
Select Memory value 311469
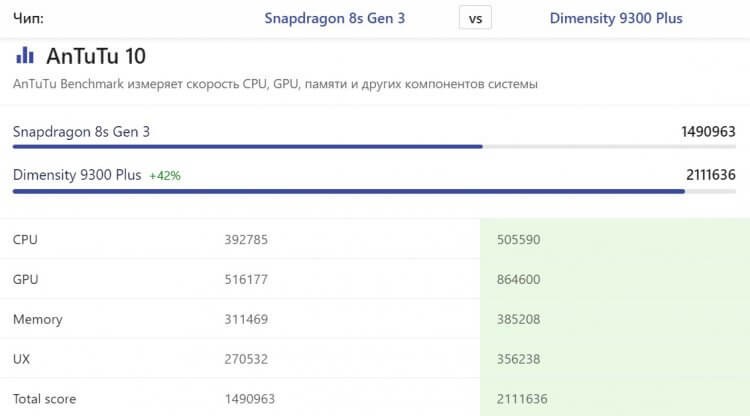click(x=246, y=319)
